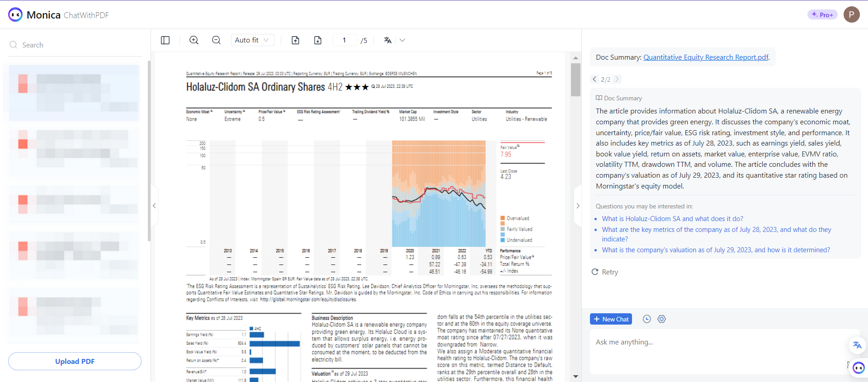Screen dimensions: 868x382
Task: Click the download PDF toolbar icon
Action: (318, 40)
